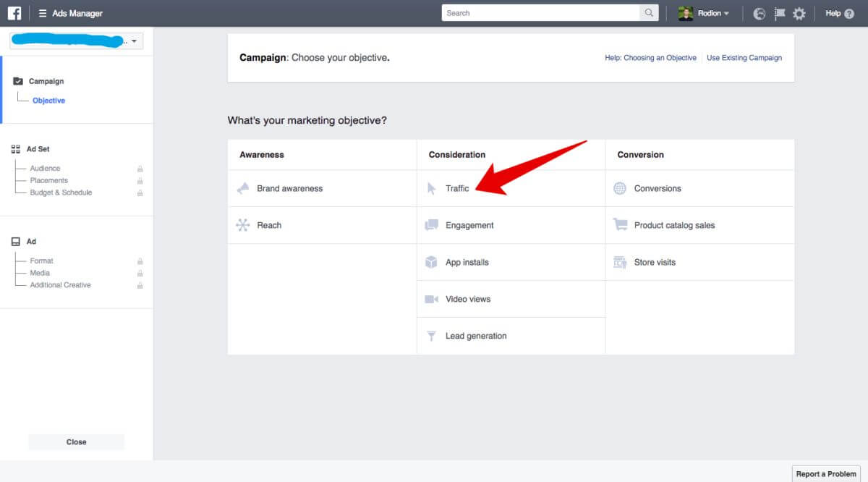Open the Help menu
The width and height of the screenshot is (868, 482).
click(839, 13)
